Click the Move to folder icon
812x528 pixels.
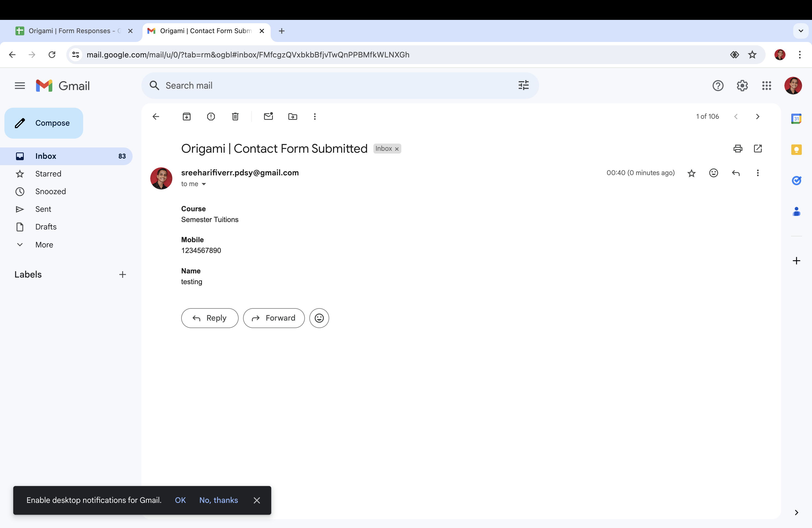[292, 117]
